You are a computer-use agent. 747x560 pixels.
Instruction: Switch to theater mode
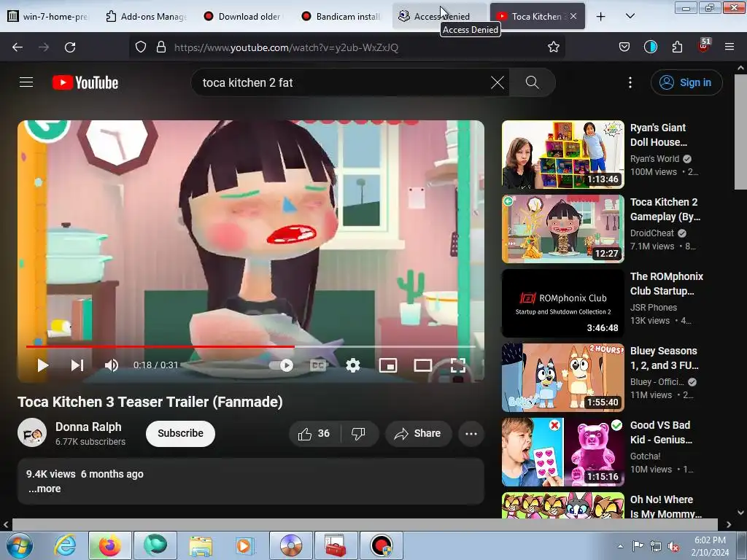point(422,365)
